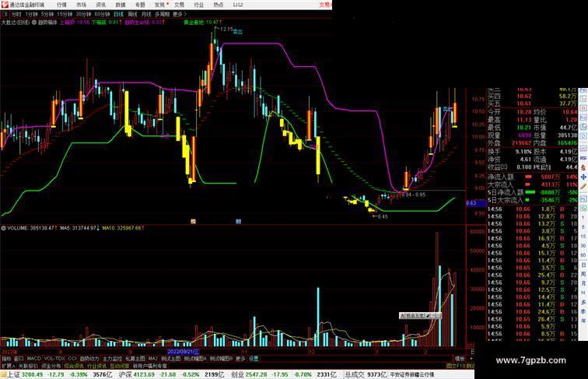Open the 行业 menu item
Image resolution: width=588 pixels, height=379 pixels.
pos(199,5)
